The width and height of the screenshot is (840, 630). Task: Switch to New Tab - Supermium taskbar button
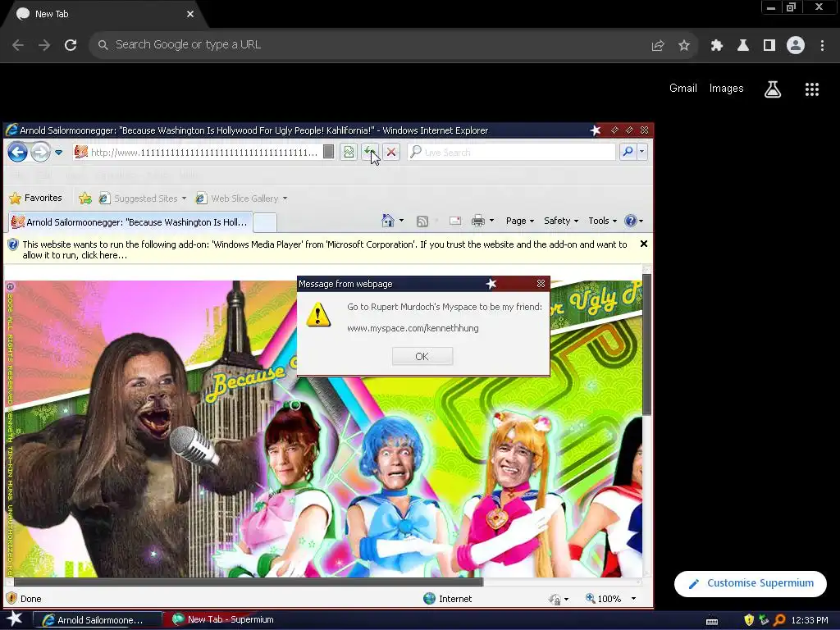click(223, 620)
